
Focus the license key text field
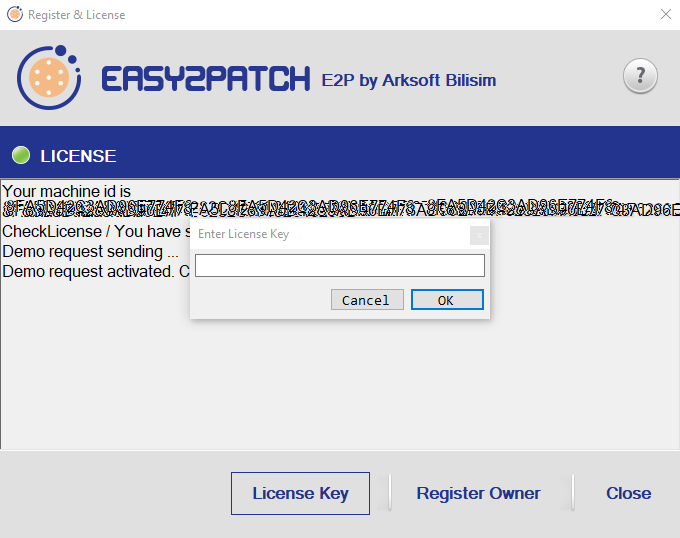(339, 265)
